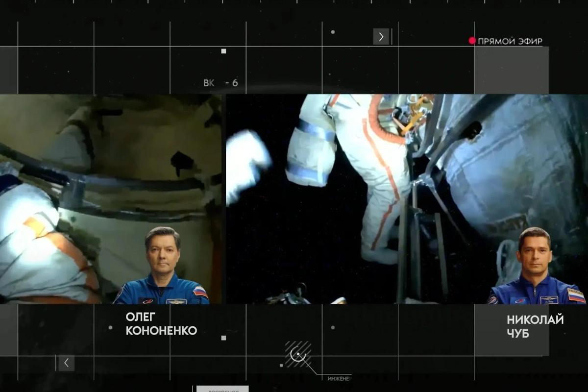588x392 pixels.
Task: Select the ИНЖЕНЕР callout label
Action: coord(339,378)
